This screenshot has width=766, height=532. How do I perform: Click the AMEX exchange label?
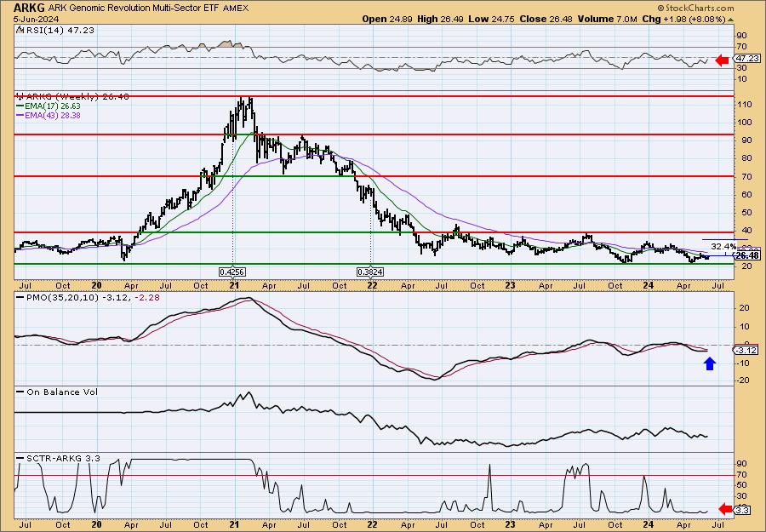(x=235, y=9)
